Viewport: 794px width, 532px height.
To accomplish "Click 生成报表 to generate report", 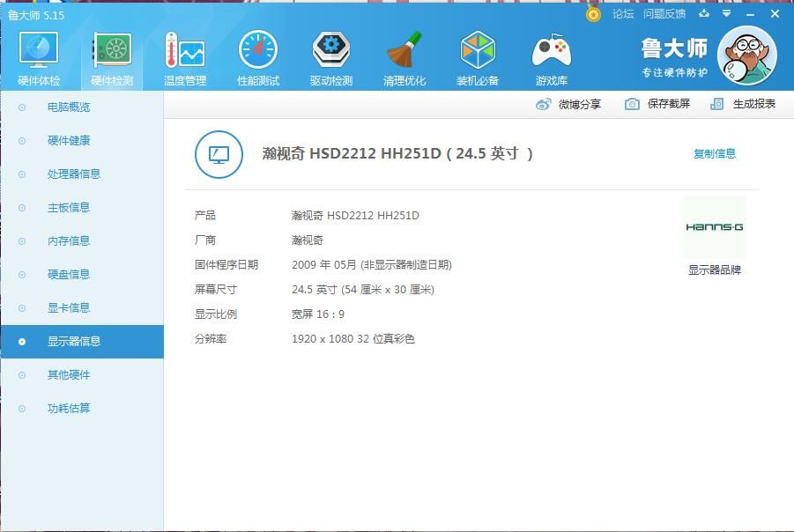I will coord(743,104).
